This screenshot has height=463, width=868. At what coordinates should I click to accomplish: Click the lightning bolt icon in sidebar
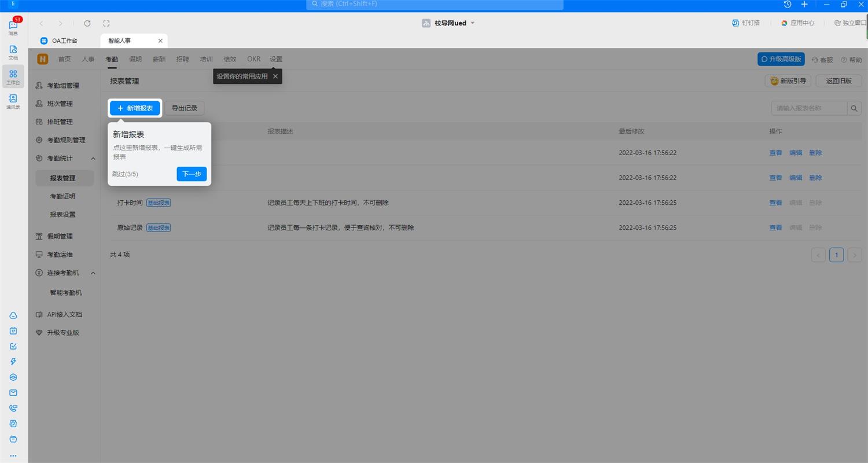click(x=13, y=362)
